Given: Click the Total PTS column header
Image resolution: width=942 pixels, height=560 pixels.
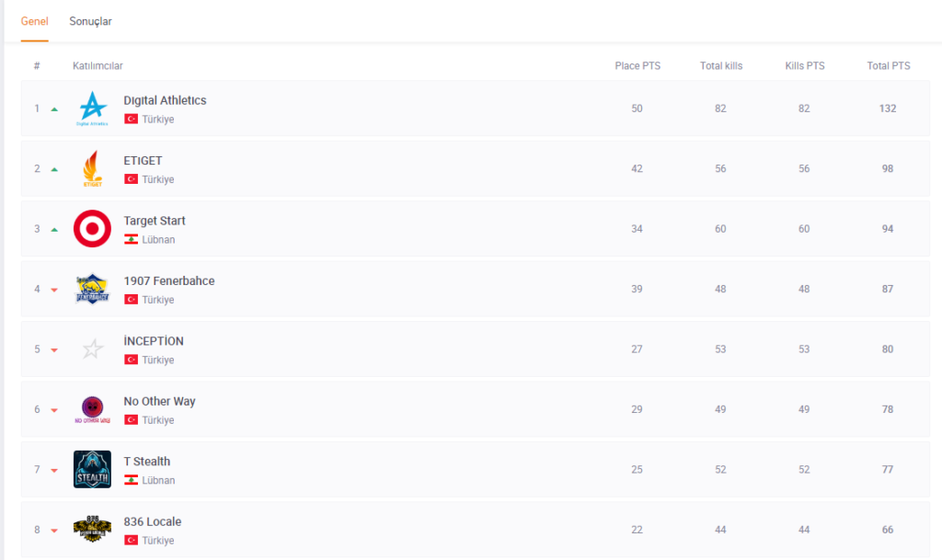Looking at the screenshot, I should pos(888,66).
